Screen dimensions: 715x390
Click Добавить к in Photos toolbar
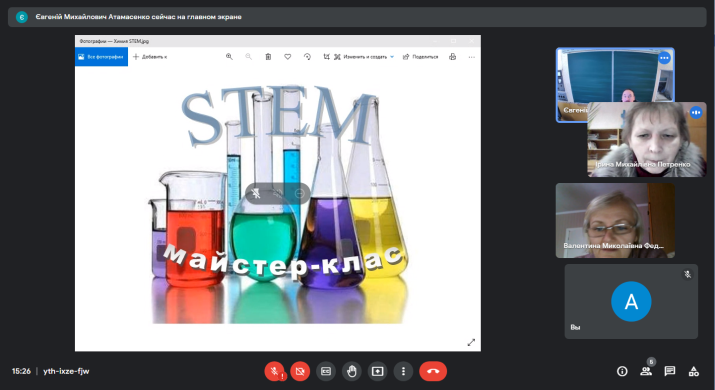(x=150, y=57)
